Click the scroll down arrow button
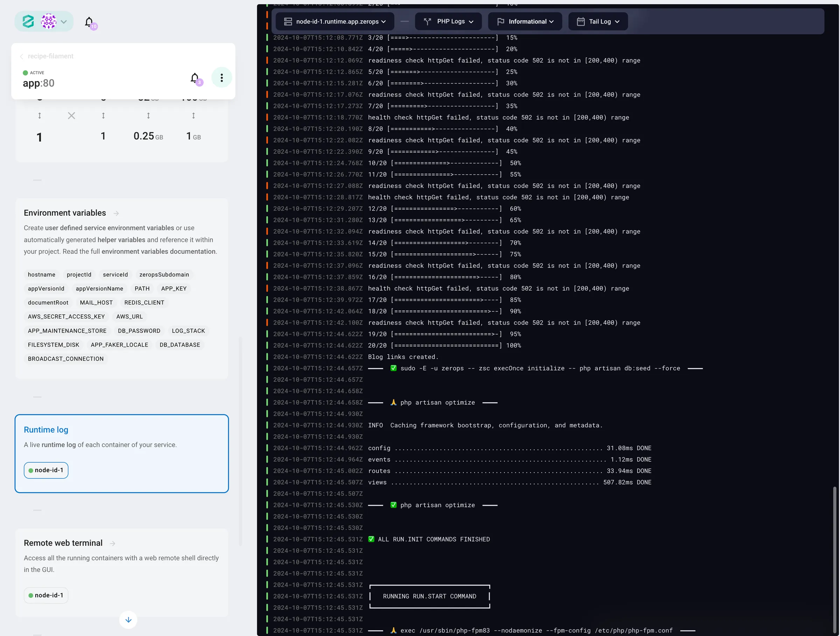This screenshot has height=636, width=840. pos(128,620)
